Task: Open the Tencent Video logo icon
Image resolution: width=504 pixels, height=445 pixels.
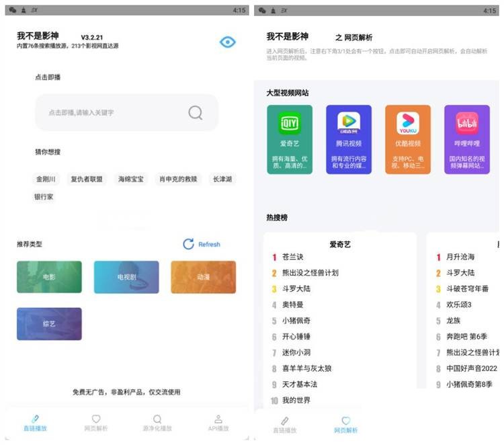Action: tap(349, 123)
